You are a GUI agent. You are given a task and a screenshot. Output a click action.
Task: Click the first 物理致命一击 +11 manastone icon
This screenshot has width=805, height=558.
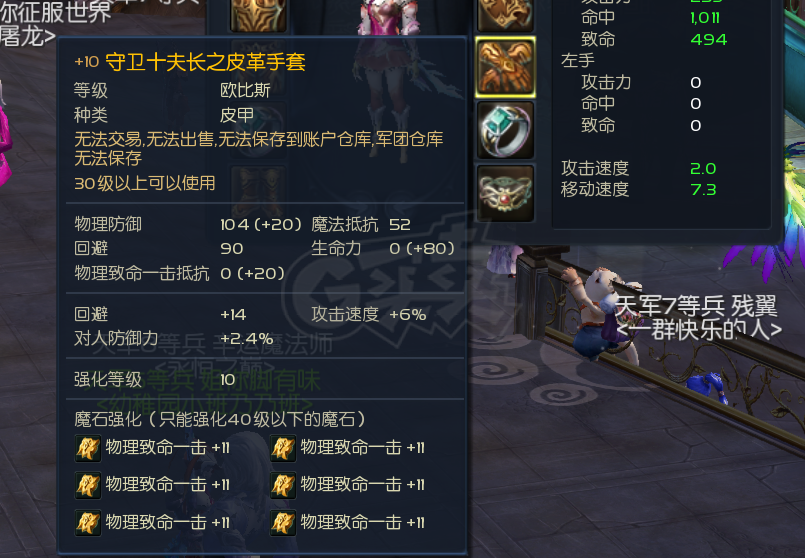pos(88,448)
